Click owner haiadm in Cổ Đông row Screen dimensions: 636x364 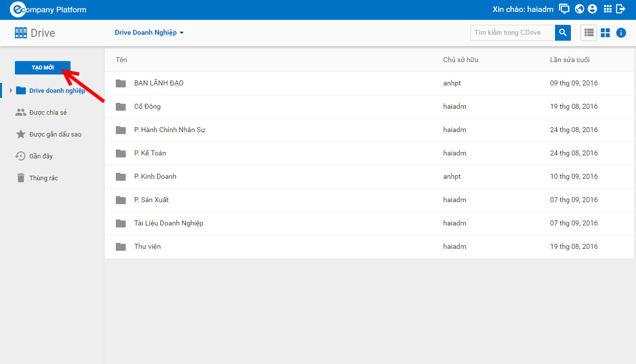click(x=455, y=106)
